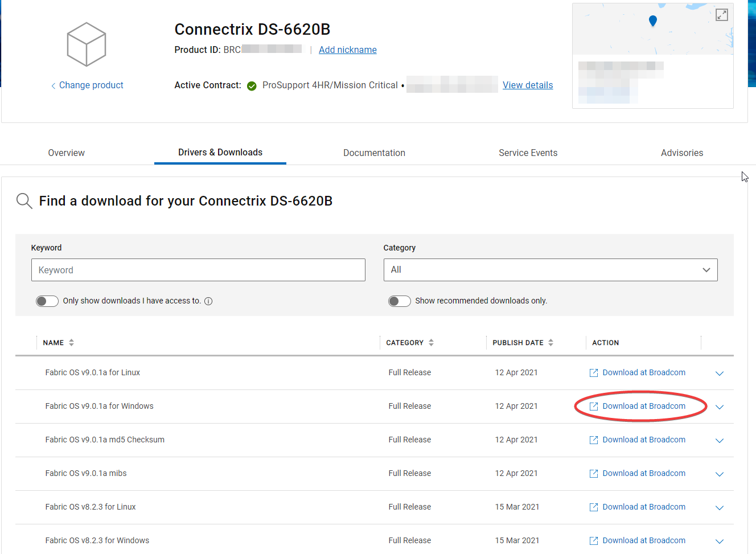
Task: Click the Change product link
Action: 91,85
